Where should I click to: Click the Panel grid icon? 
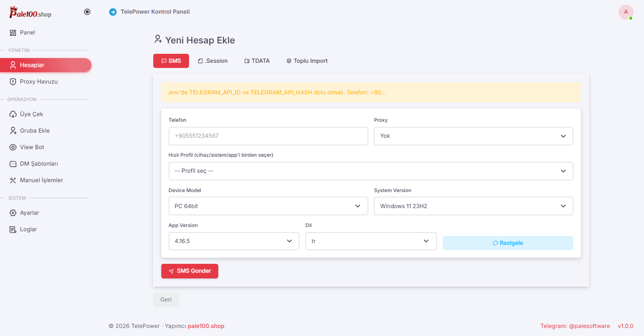coord(13,33)
